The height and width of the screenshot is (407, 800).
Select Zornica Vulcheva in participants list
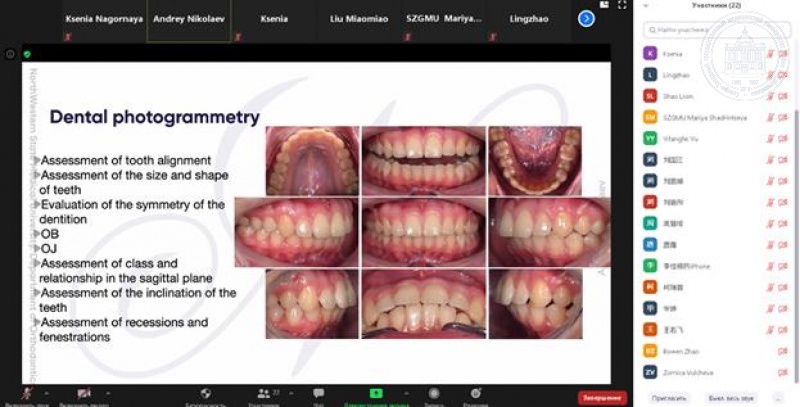click(x=716, y=372)
